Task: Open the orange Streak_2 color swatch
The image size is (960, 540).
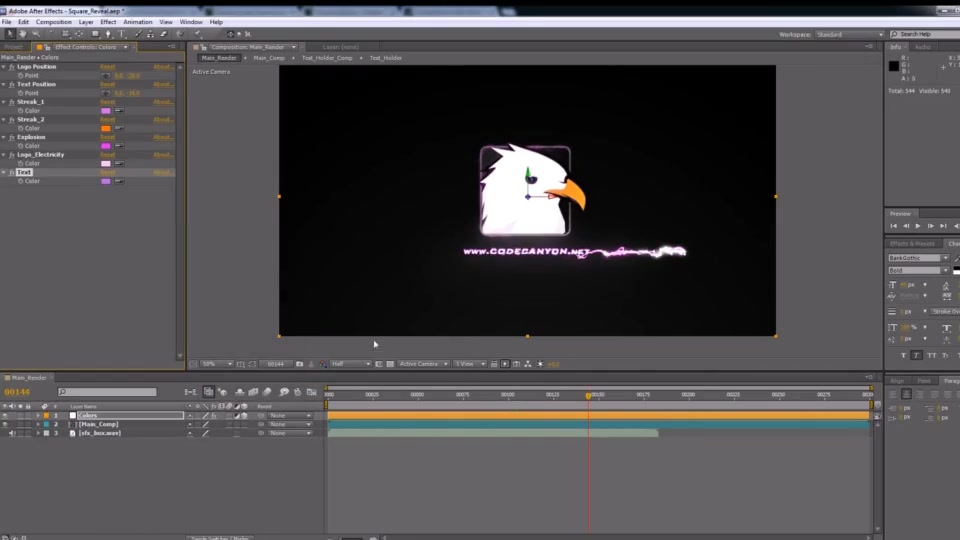Action: 106,129
